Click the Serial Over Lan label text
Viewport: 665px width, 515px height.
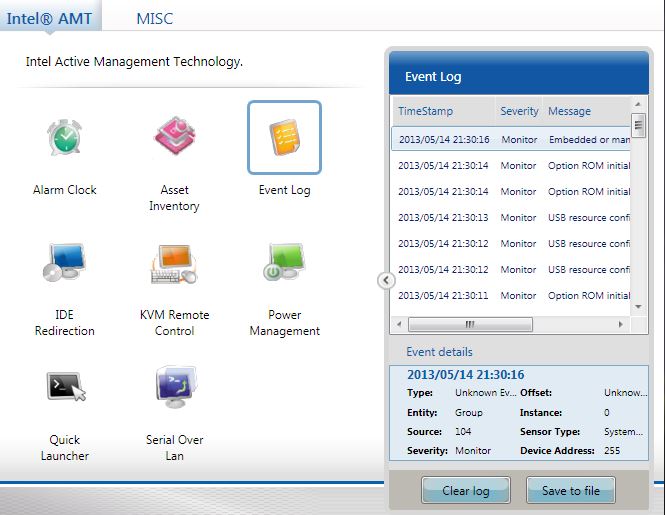(175, 448)
